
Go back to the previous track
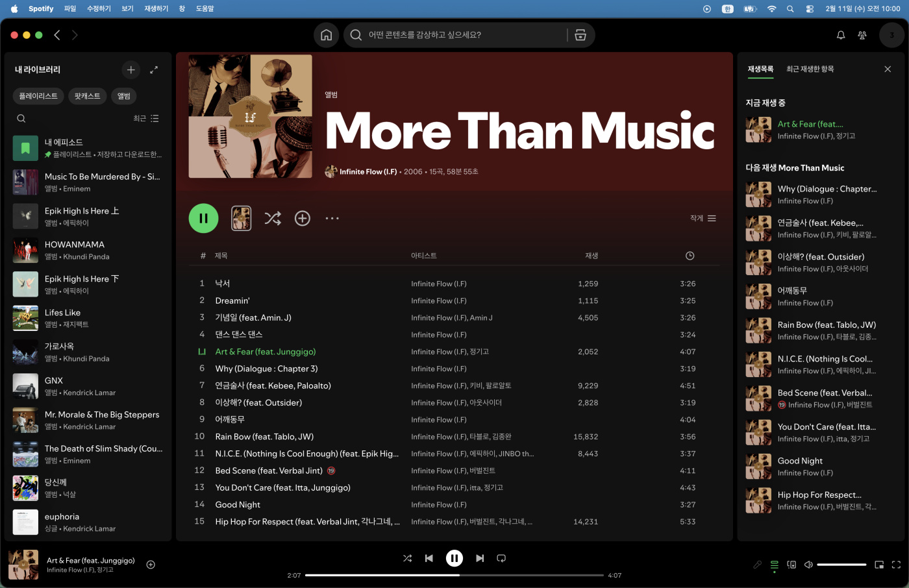pyautogui.click(x=429, y=558)
